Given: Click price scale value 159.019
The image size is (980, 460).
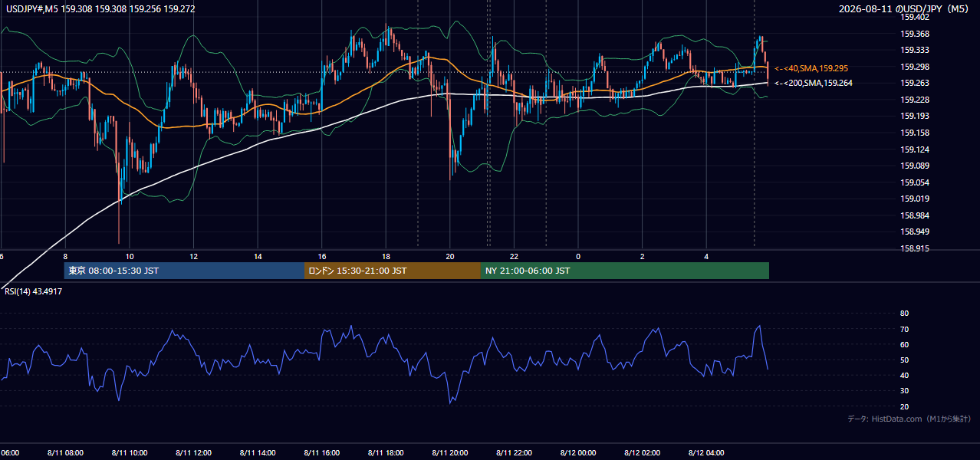Looking at the screenshot, I should click(x=915, y=199).
